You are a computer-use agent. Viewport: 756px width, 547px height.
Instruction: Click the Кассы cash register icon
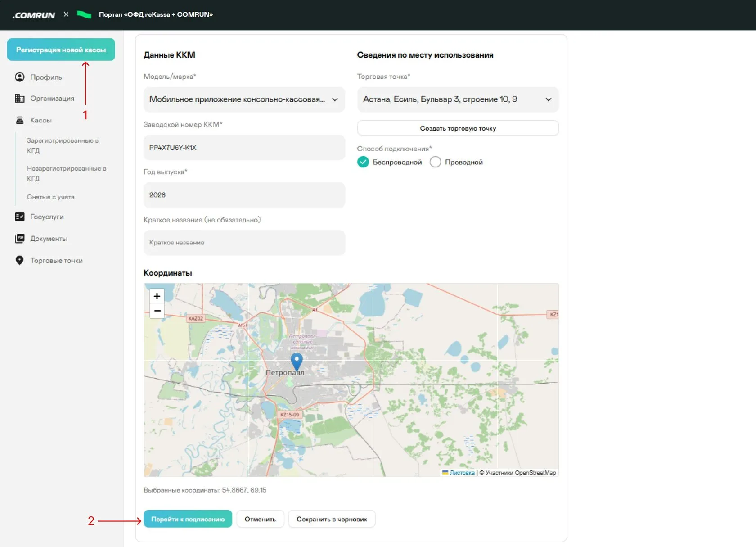point(19,120)
